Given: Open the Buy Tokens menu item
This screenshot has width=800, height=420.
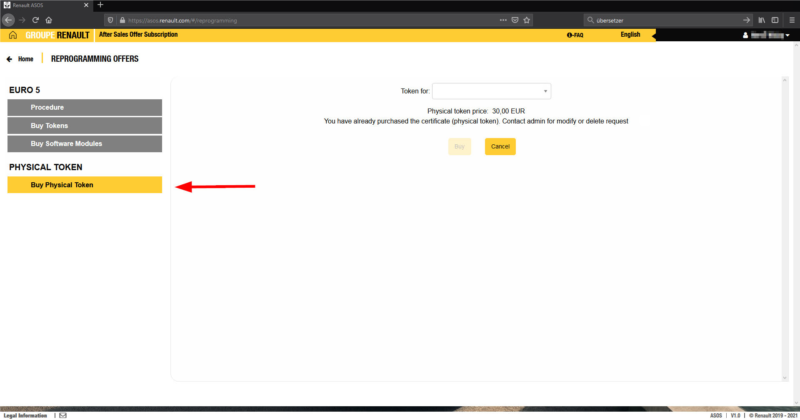Looking at the screenshot, I should (84, 125).
